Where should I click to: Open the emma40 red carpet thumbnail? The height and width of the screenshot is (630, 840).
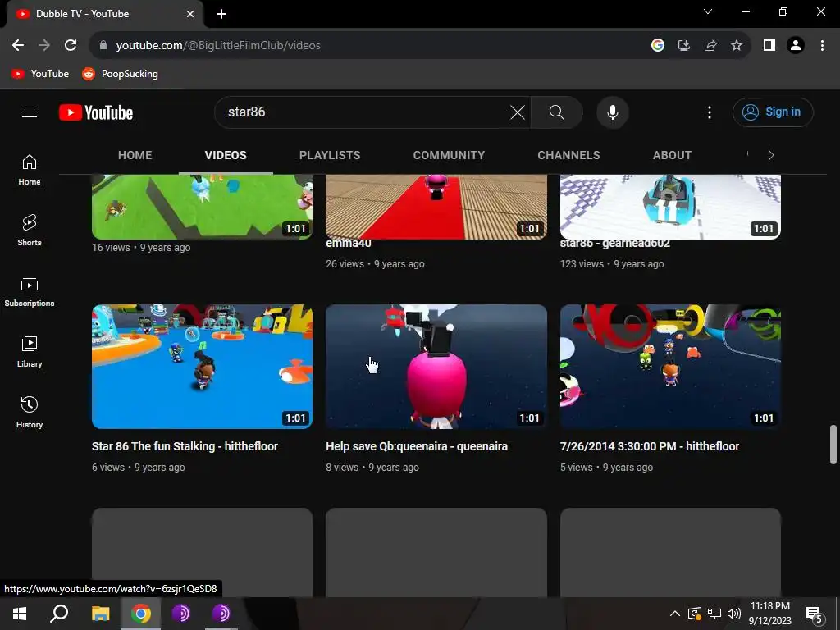coord(436,207)
